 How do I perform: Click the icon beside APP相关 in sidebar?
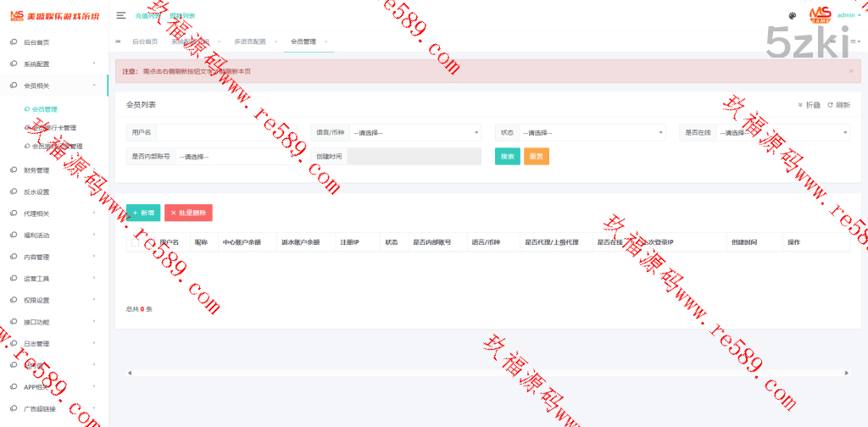point(14,387)
